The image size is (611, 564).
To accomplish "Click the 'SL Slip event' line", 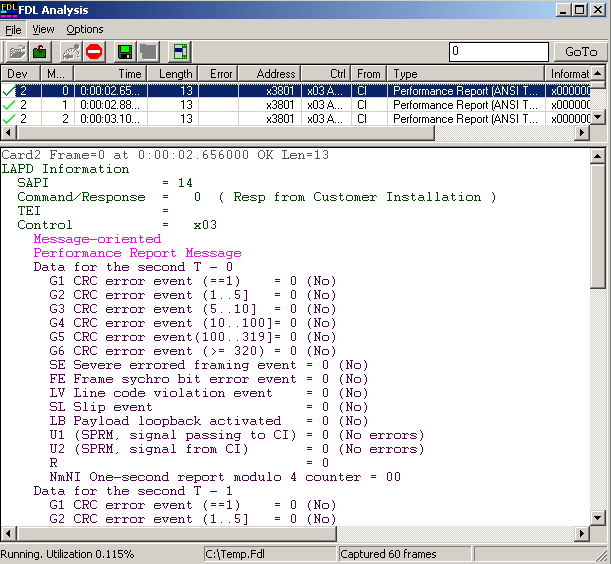I will [208, 407].
